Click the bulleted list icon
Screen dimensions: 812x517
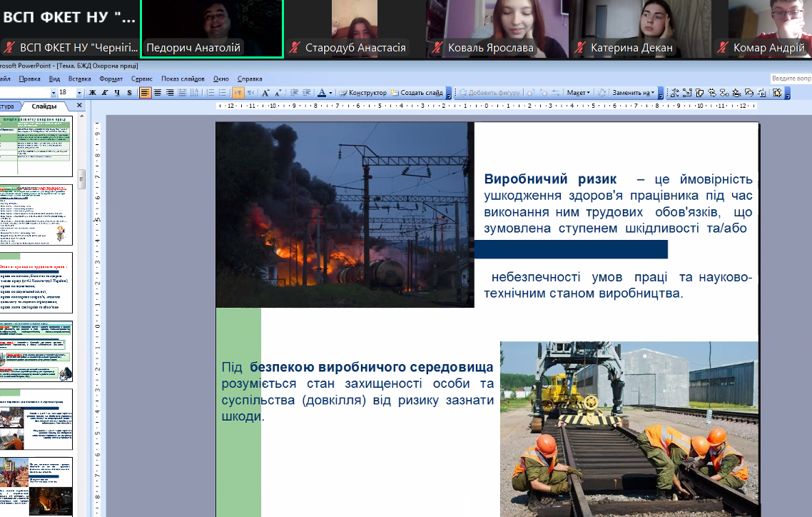tap(223, 93)
